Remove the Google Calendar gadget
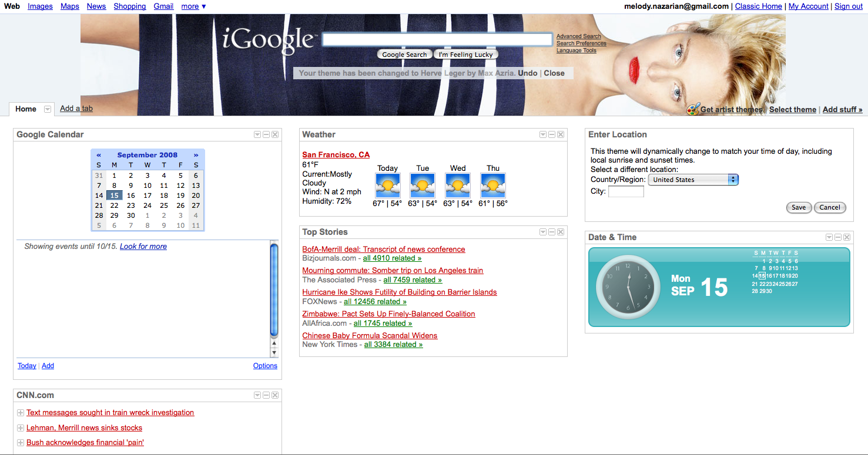This screenshot has width=868, height=455. [x=275, y=134]
